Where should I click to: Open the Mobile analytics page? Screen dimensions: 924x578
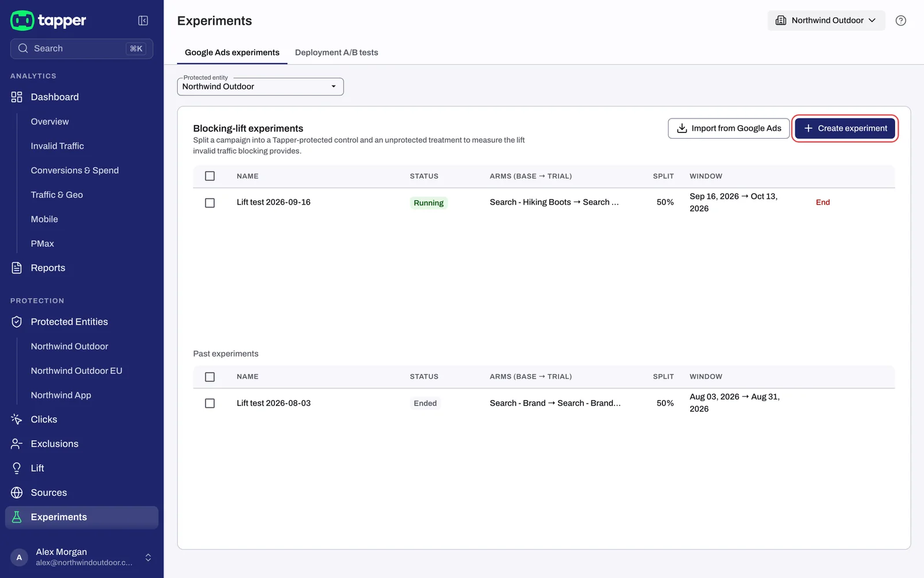[44, 219]
